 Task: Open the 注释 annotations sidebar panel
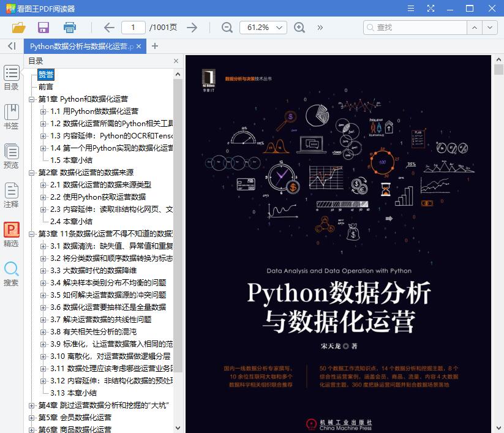[11, 195]
